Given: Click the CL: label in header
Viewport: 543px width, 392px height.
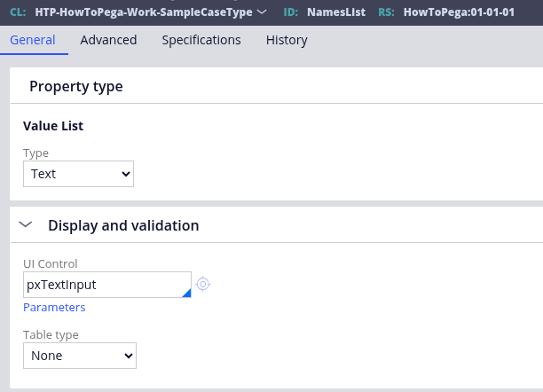Looking at the screenshot, I should [18, 12].
